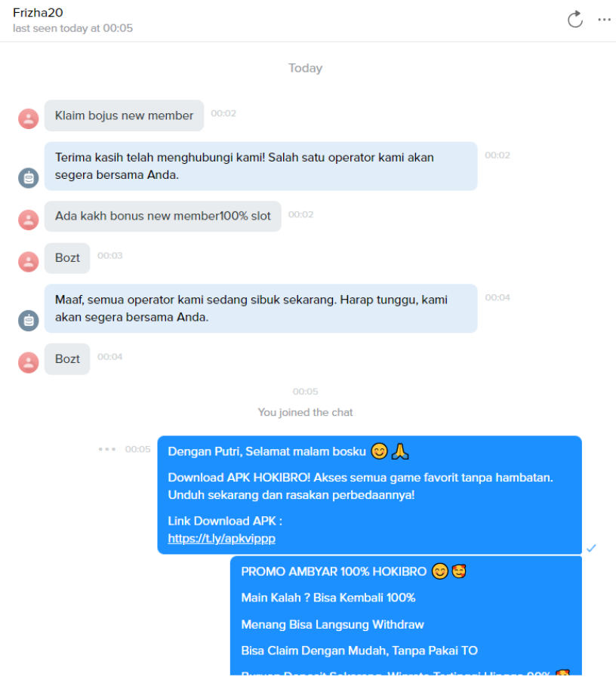Select the Frizha20 visitor name in header
The height and width of the screenshot is (677, 616).
[38, 13]
